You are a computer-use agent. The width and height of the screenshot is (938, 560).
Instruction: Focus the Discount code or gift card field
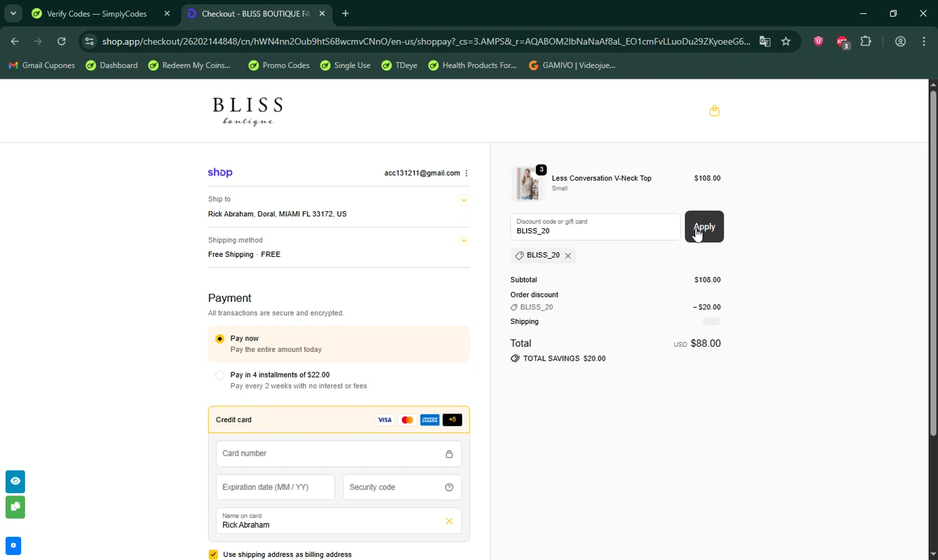595,227
